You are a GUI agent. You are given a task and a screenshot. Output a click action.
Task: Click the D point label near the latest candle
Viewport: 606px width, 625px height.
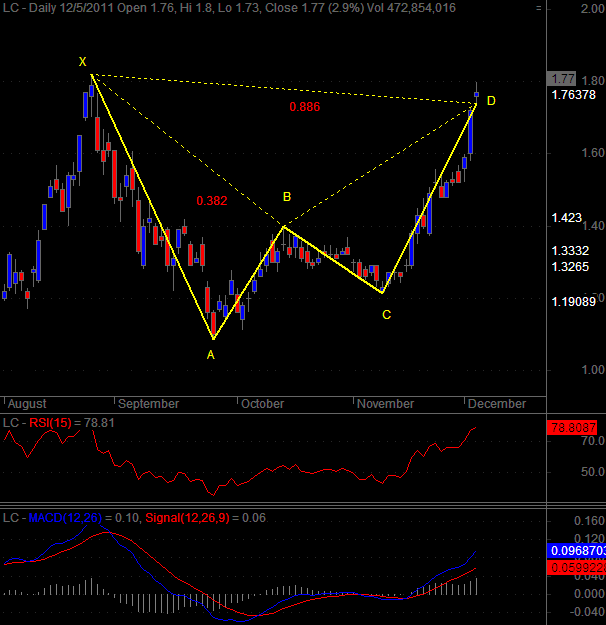[491, 101]
